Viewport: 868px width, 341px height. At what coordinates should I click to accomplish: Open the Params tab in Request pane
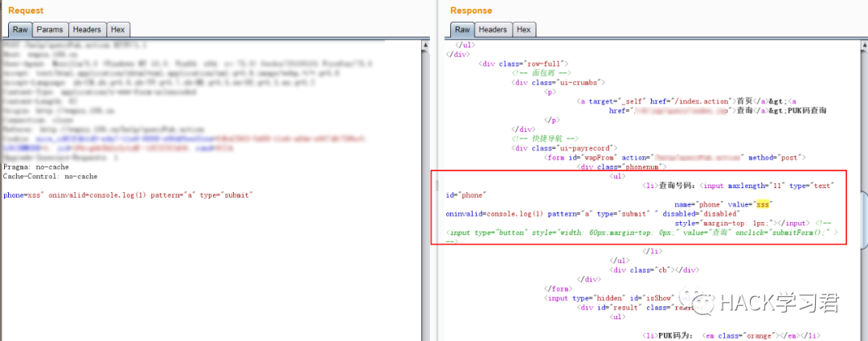pyautogui.click(x=51, y=29)
